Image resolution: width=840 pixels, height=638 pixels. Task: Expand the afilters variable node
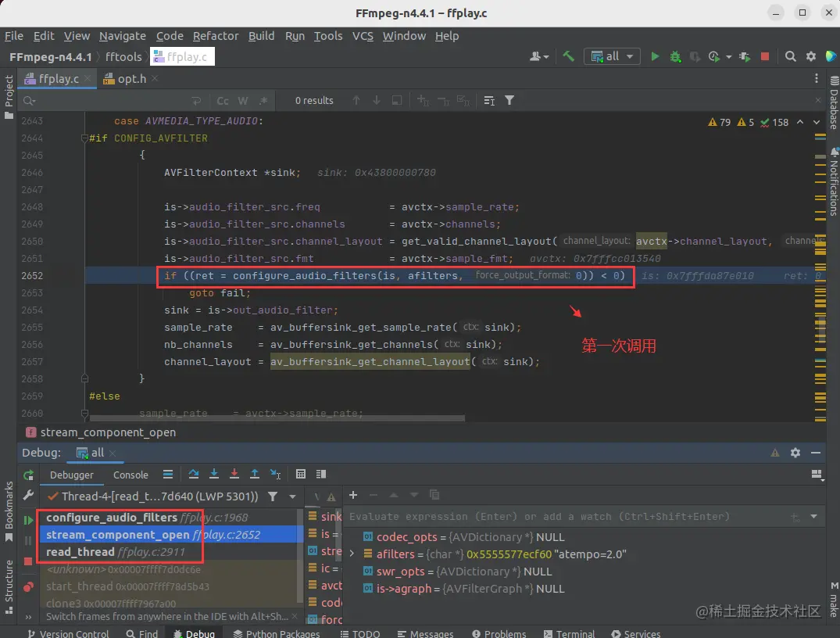point(352,554)
